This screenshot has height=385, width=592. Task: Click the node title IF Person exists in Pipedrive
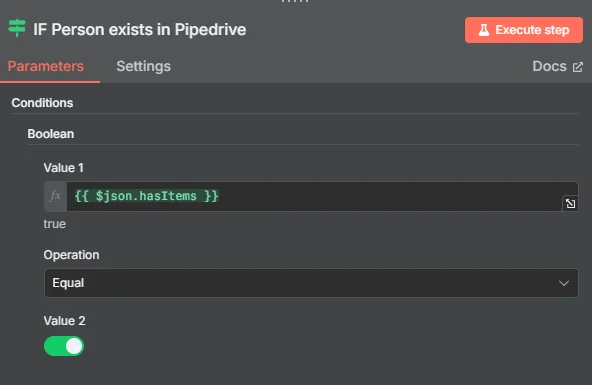click(x=140, y=29)
